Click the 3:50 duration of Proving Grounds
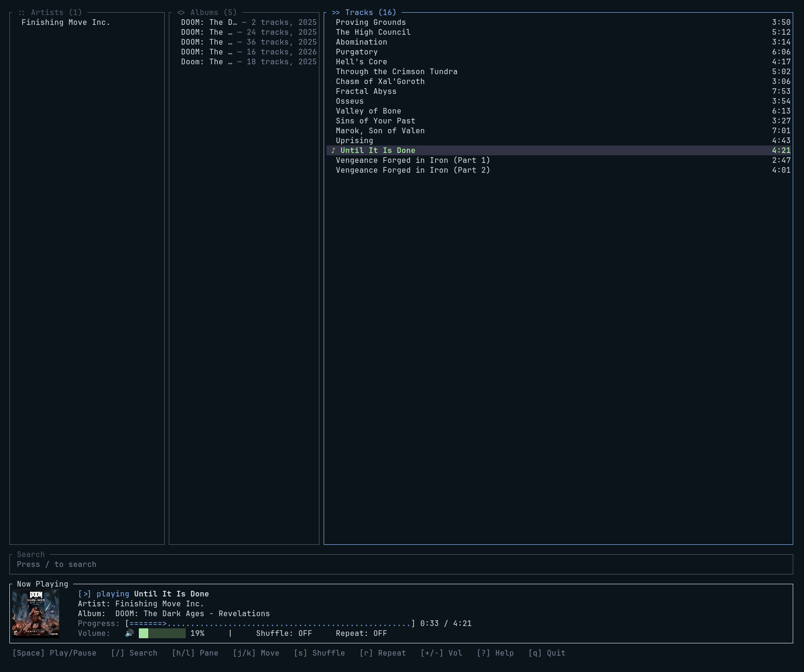 pos(781,23)
